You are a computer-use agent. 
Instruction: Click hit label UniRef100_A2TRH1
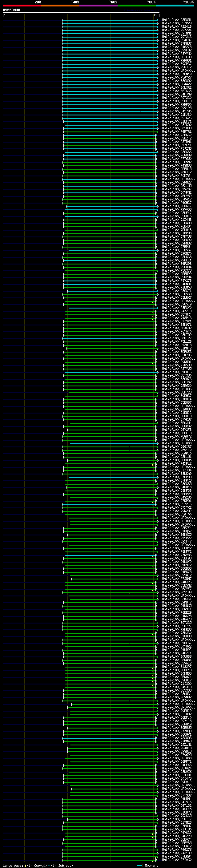tap(176, 142)
